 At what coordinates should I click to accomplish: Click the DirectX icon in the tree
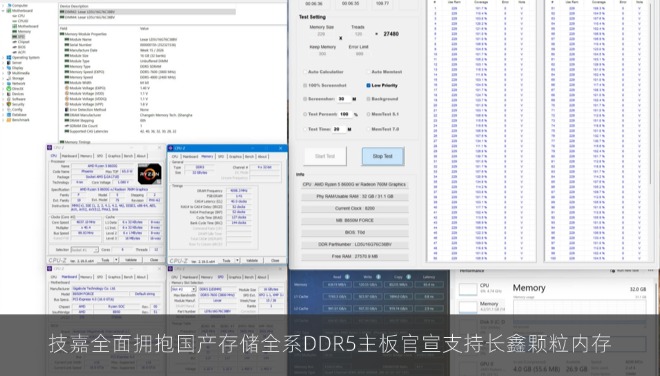[x=9, y=89]
